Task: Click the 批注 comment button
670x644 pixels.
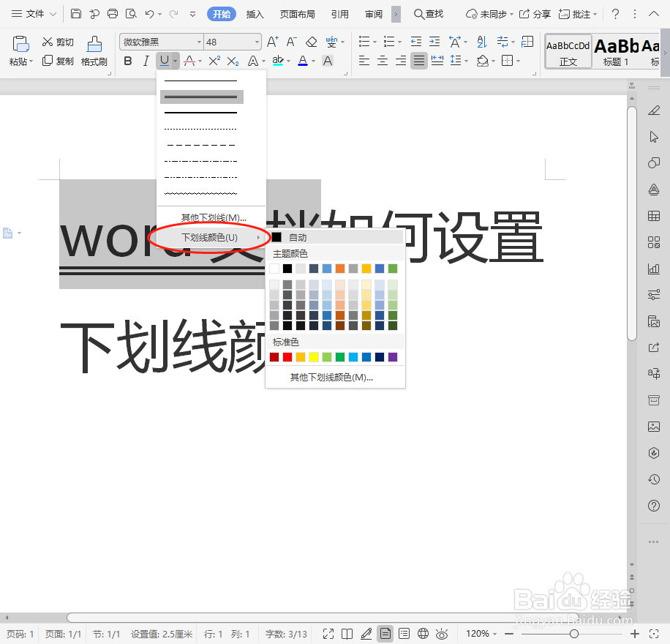Action: point(577,14)
